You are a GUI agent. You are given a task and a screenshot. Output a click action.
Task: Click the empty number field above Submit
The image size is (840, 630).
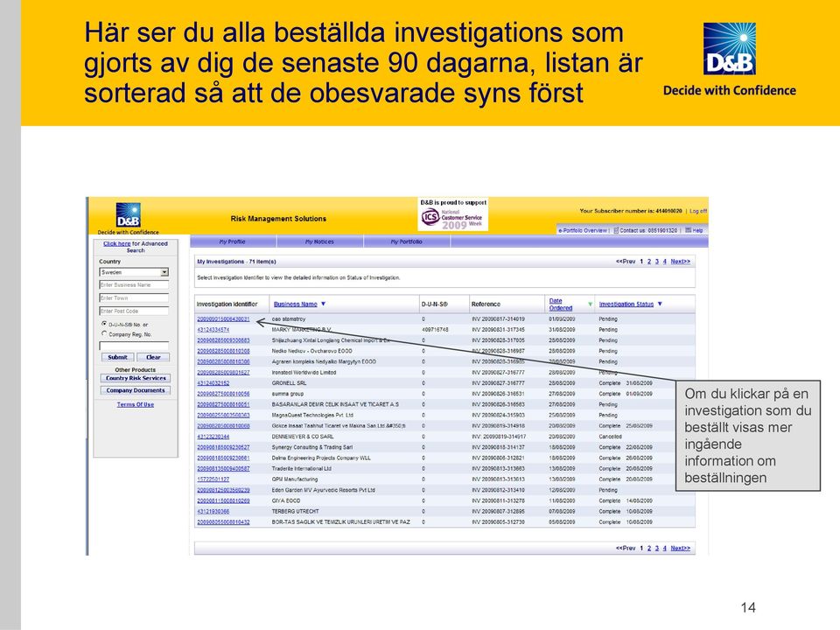pyautogui.click(x=134, y=346)
